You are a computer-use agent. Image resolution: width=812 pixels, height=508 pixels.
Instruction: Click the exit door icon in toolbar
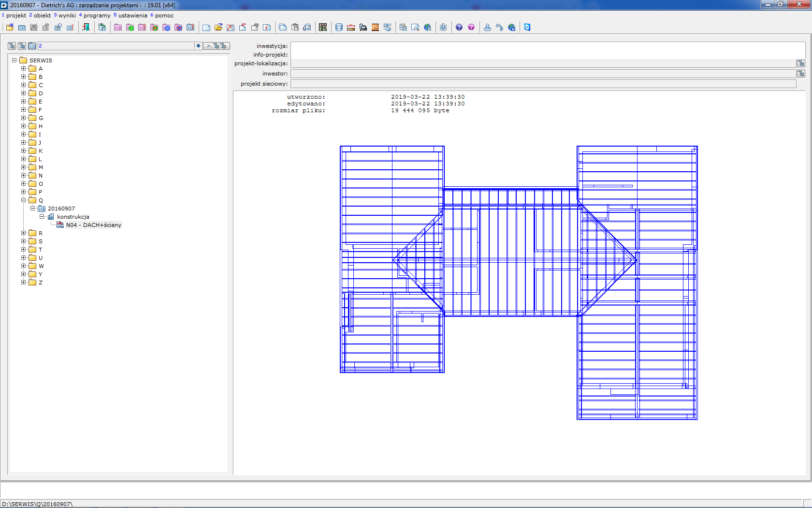pyautogui.click(x=86, y=27)
